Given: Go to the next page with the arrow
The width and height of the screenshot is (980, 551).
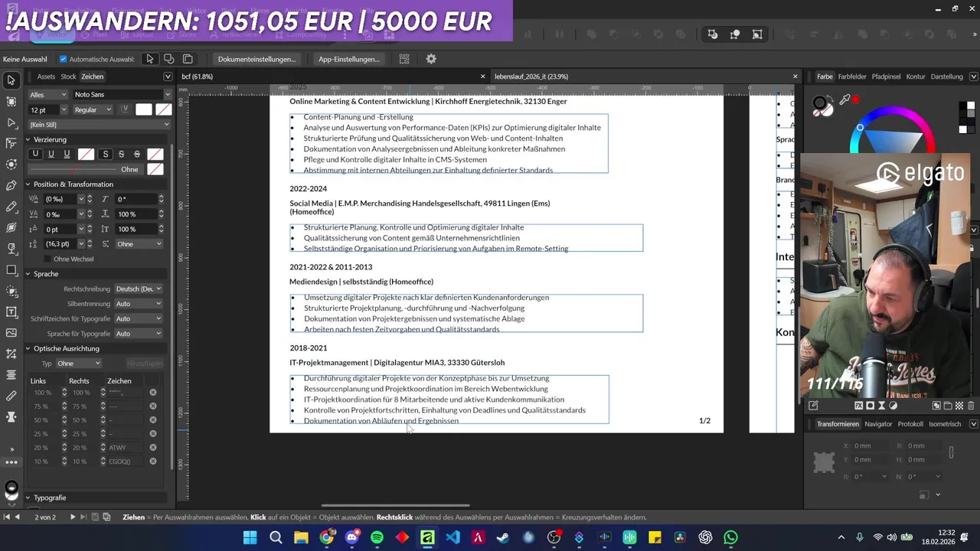Looking at the screenshot, I should (x=73, y=517).
